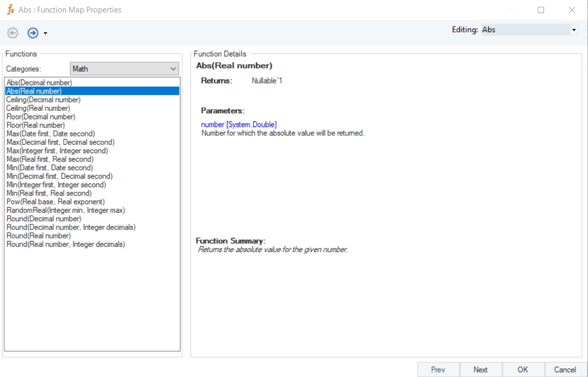This screenshot has height=377, width=588.
Task: Open the Categories Math combo box
Action: (x=125, y=68)
